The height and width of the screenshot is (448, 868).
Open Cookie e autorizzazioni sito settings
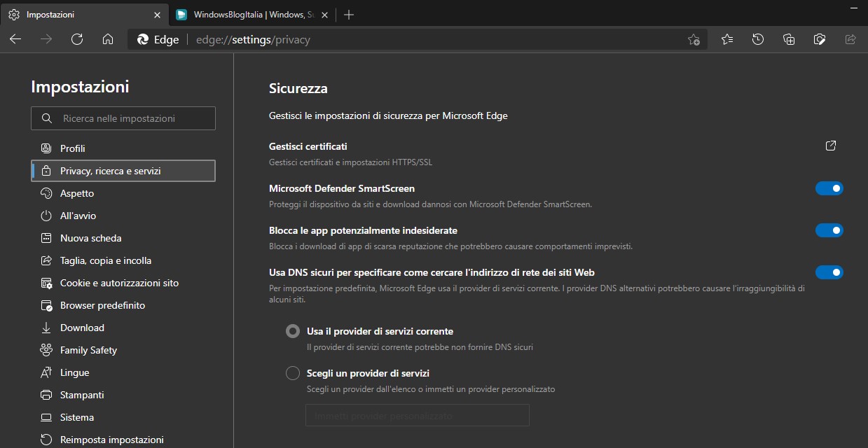(x=123, y=283)
